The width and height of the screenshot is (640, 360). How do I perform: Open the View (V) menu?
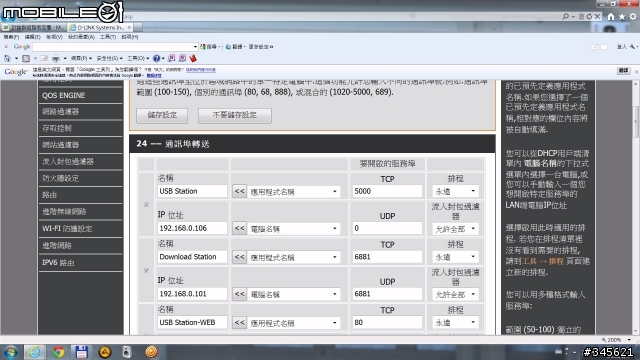pos(54,37)
